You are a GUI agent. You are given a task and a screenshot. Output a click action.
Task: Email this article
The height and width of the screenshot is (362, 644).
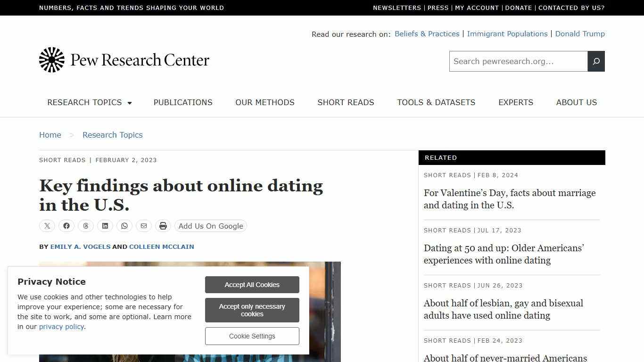(143, 226)
